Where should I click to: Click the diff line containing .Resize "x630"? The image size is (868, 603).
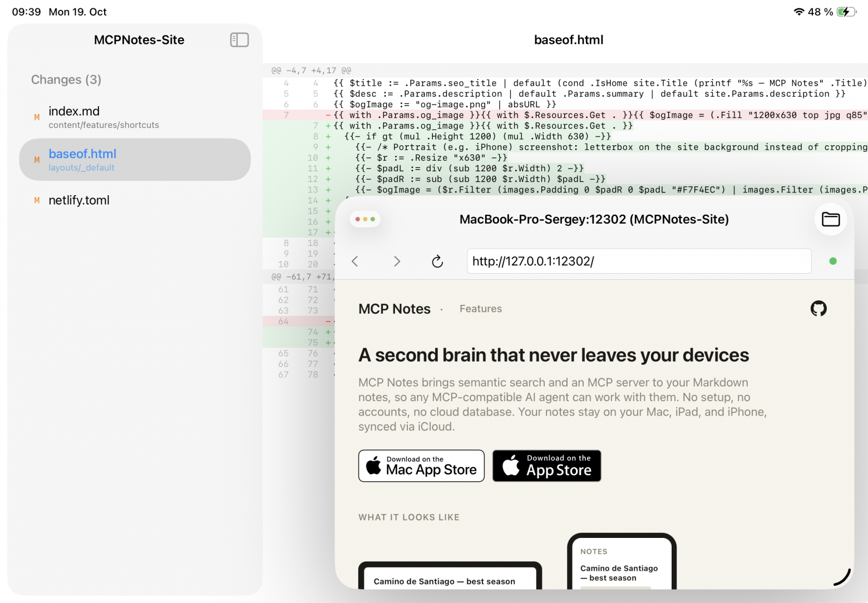point(565,158)
